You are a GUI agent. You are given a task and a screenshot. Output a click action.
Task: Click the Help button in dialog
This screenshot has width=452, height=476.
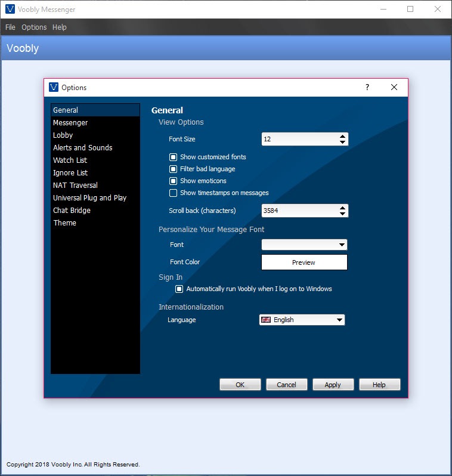[x=379, y=385]
